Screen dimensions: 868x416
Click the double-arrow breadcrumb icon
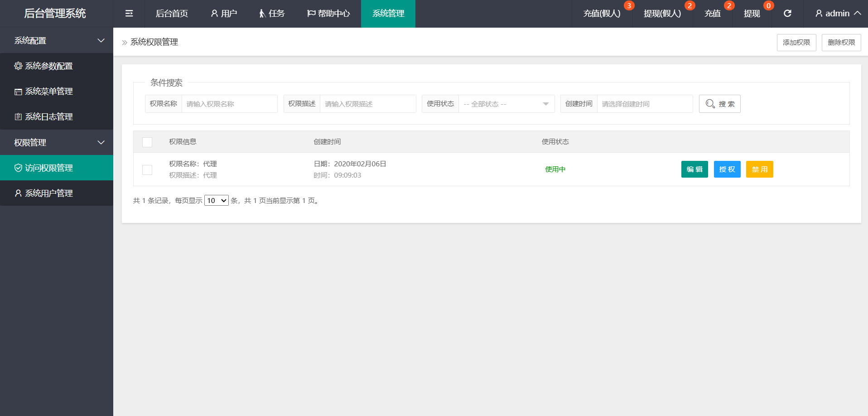pyautogui.click(x=125, y=43)
